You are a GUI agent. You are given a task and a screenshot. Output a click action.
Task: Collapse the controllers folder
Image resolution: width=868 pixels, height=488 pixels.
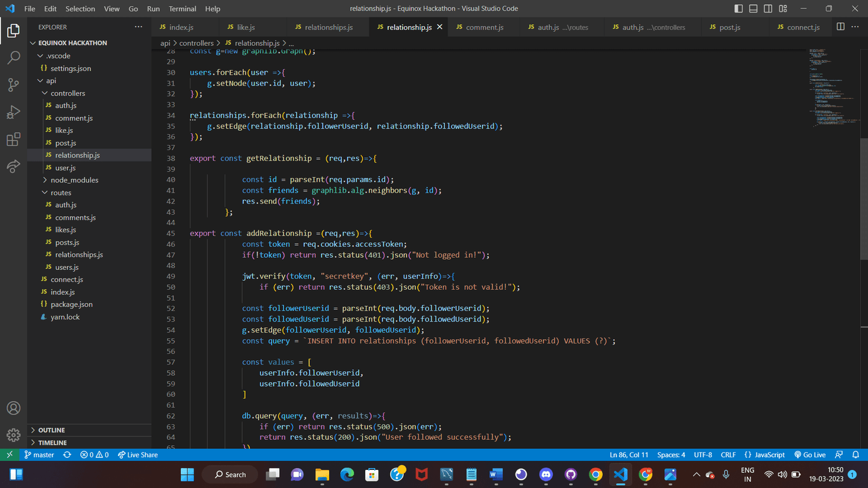coord(89,93)
